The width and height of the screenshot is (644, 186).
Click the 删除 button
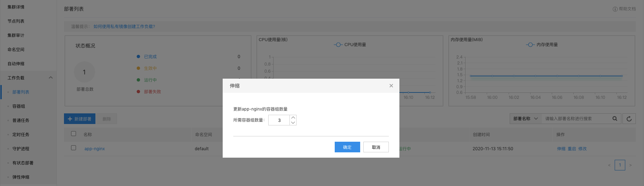[107, 119]
